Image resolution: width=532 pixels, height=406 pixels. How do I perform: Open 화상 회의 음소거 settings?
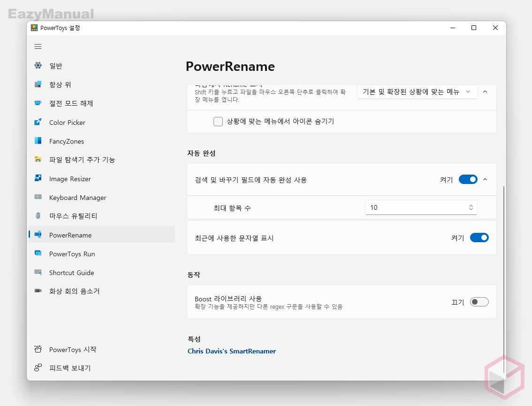(102, 291)
